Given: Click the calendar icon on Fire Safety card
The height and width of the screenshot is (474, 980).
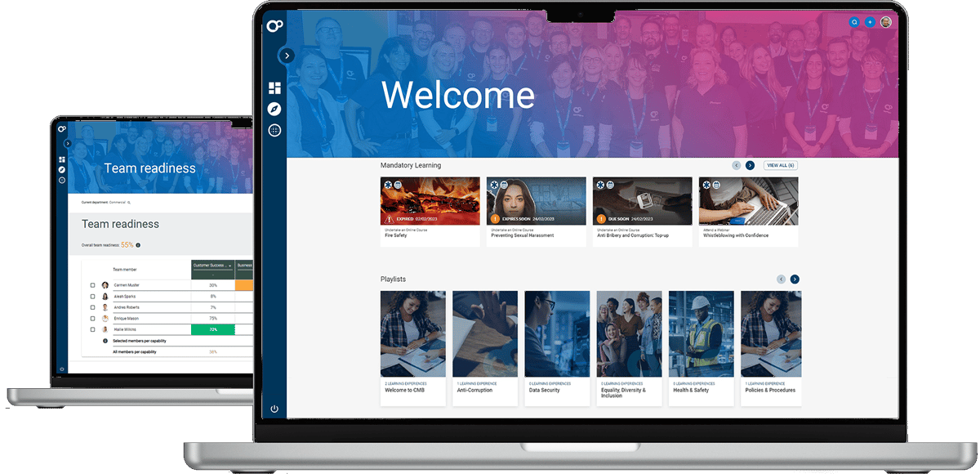Looking at the screenshot, I should pos(398,185).
